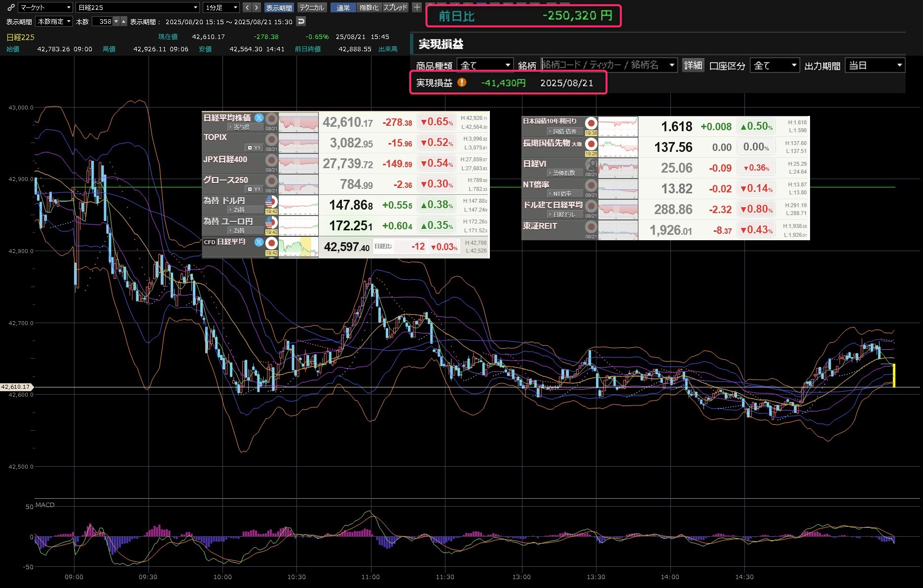The width and height of the screenshot is (923, 588).
Task: Select the テクニカル tab button
Action: pyautogui.click(x=312, y=7)
